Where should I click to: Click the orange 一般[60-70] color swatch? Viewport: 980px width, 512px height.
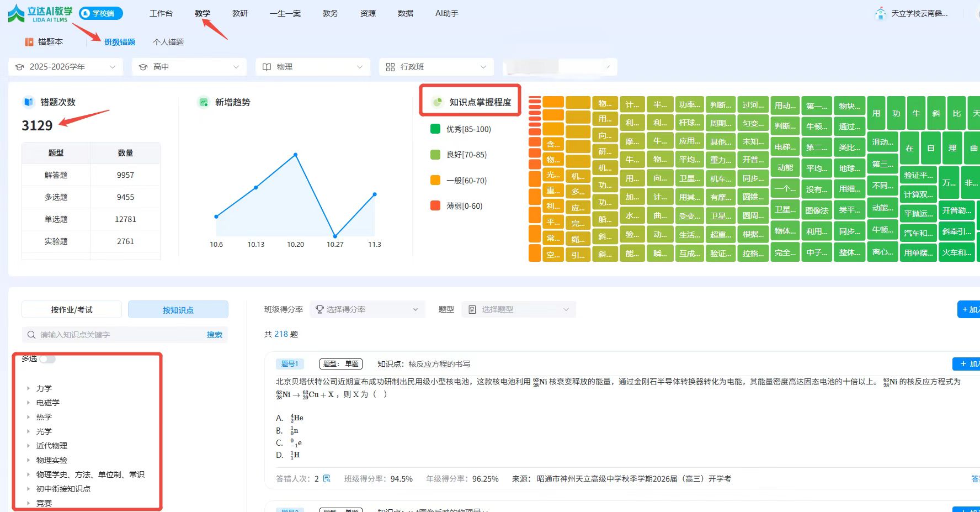pyautogui.click(x=435, y=181)
